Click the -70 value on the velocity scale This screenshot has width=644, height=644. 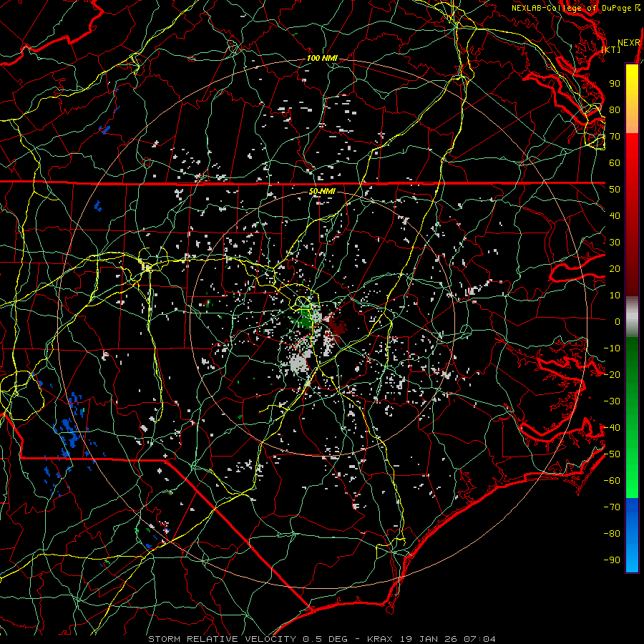[x=612, y=507]
